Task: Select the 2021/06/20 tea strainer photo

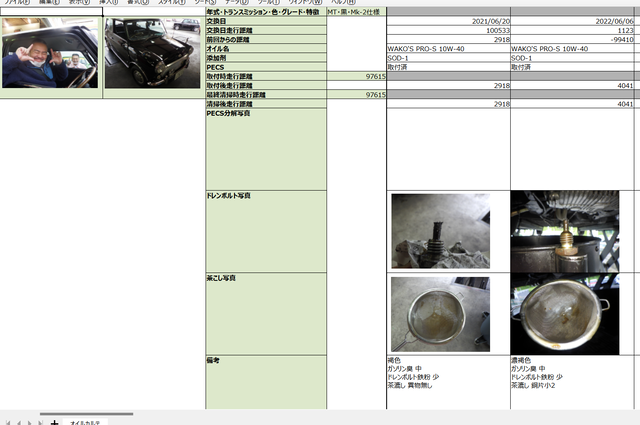Action: click(440, 314)
